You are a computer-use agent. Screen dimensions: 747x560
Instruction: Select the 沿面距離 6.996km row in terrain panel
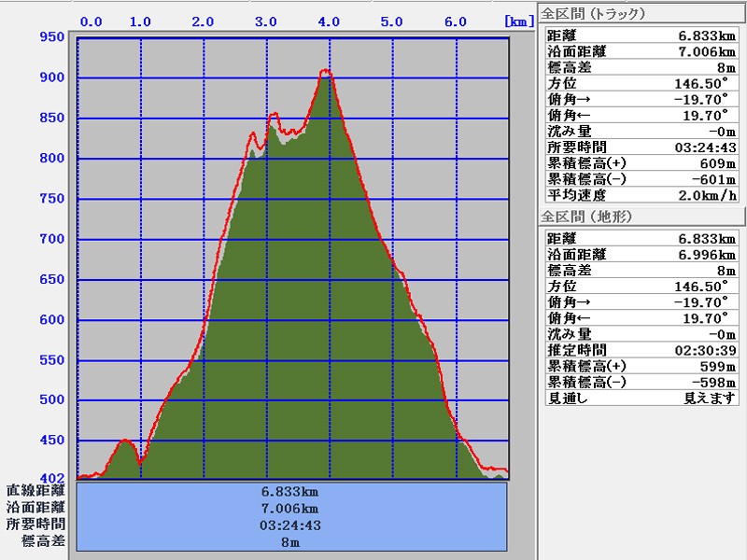(641, 255)
